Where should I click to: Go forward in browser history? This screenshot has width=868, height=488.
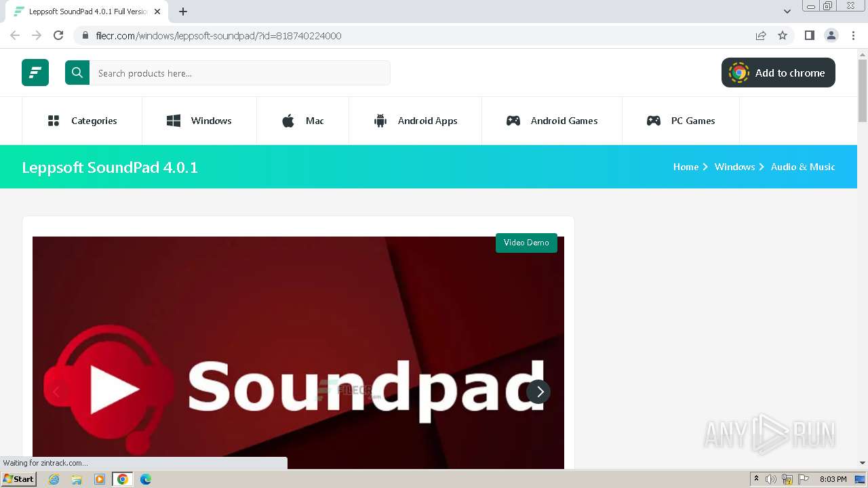pos(37,35)
